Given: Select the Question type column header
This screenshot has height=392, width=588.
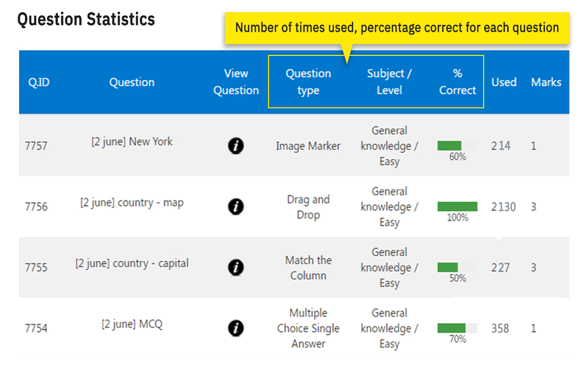Looking at the screenshot, I should coord(308,82).
